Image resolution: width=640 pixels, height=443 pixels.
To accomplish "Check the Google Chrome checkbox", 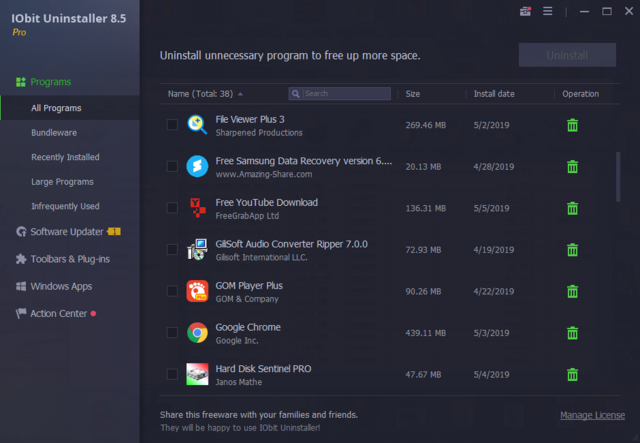I will click(172, 333).
